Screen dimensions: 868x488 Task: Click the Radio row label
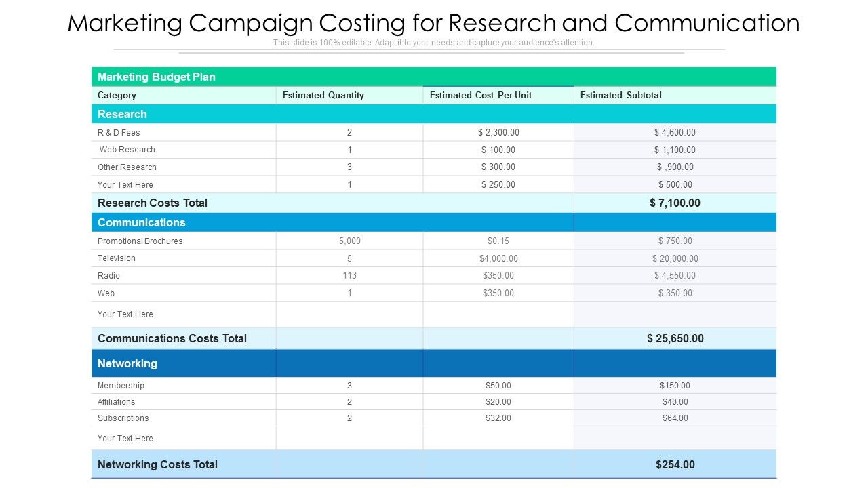[x=108, y=276]
